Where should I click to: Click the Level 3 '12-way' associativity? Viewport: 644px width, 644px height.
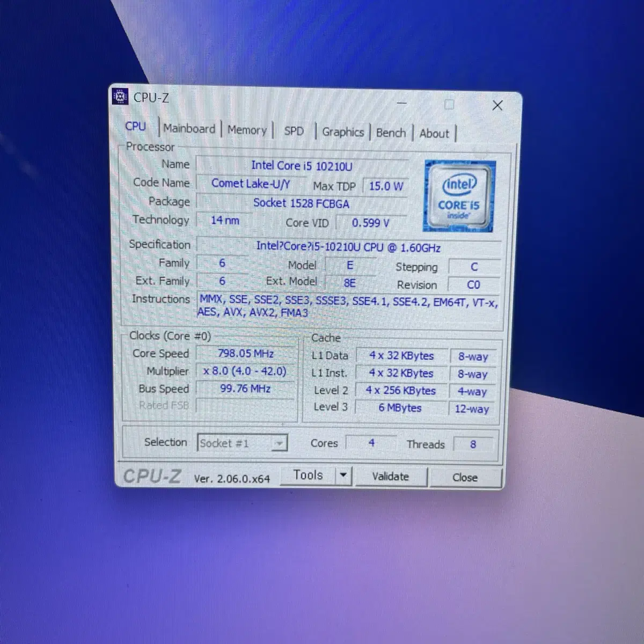pos(472,409)
